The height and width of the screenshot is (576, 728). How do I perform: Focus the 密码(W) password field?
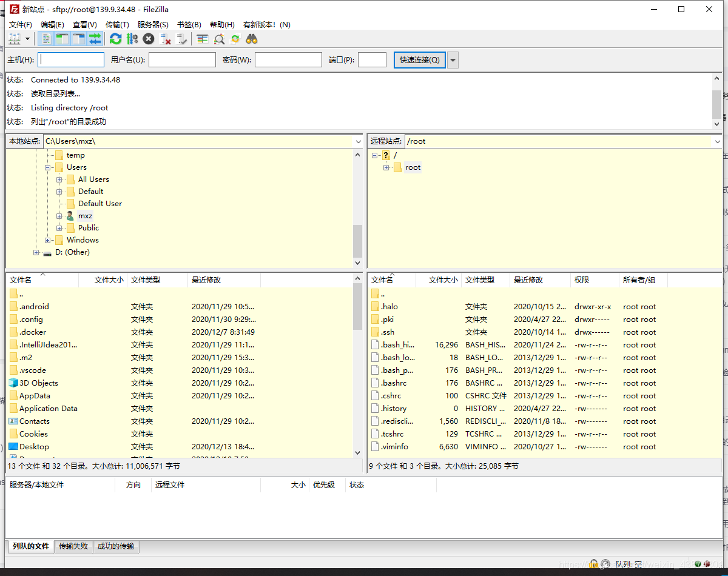click(x=288, y=59)
